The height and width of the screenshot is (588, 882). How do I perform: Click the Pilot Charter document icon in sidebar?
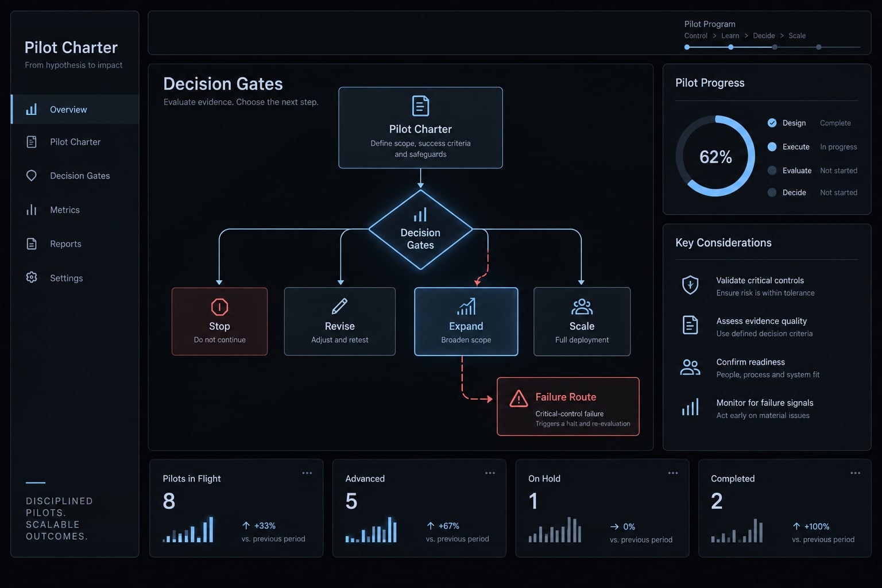pos(32,142)
